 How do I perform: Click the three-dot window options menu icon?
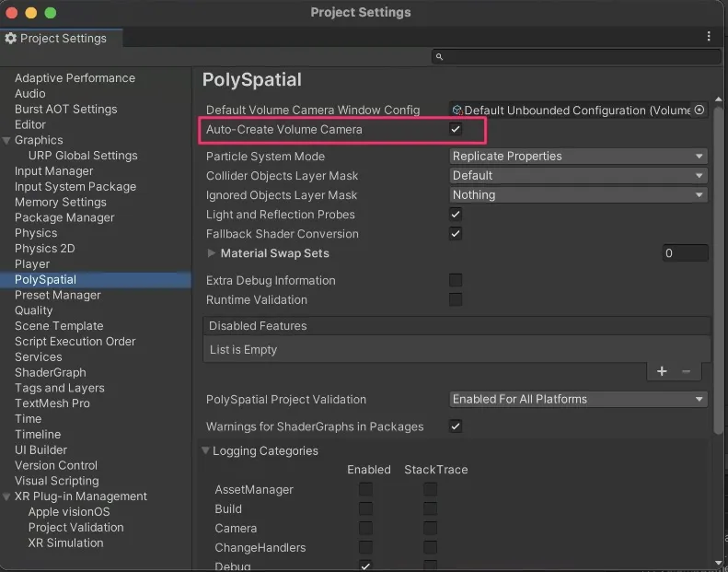click(x=709, y=37)
